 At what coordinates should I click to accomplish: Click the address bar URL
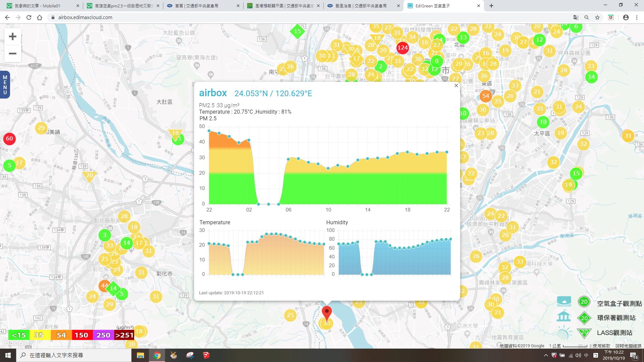click(85, 17)
